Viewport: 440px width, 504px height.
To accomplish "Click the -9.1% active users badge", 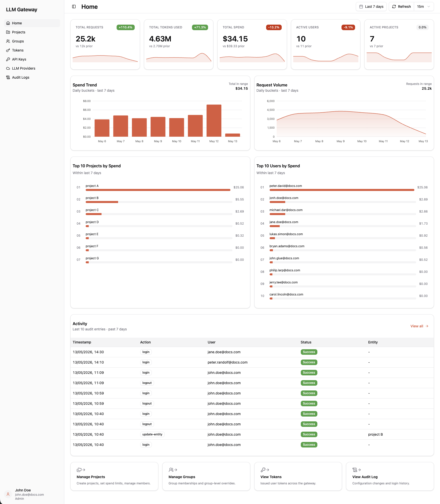I will [x=348, y=27].
